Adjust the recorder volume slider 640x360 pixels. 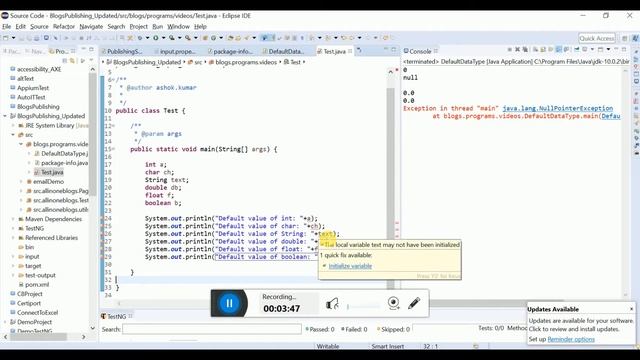point(363,306)
